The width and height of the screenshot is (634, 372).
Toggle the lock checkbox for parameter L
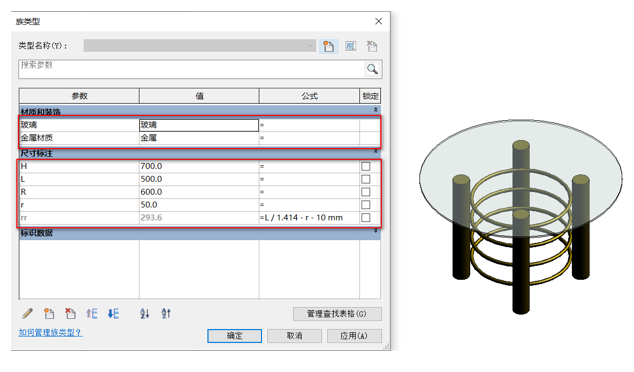point(366,179)
